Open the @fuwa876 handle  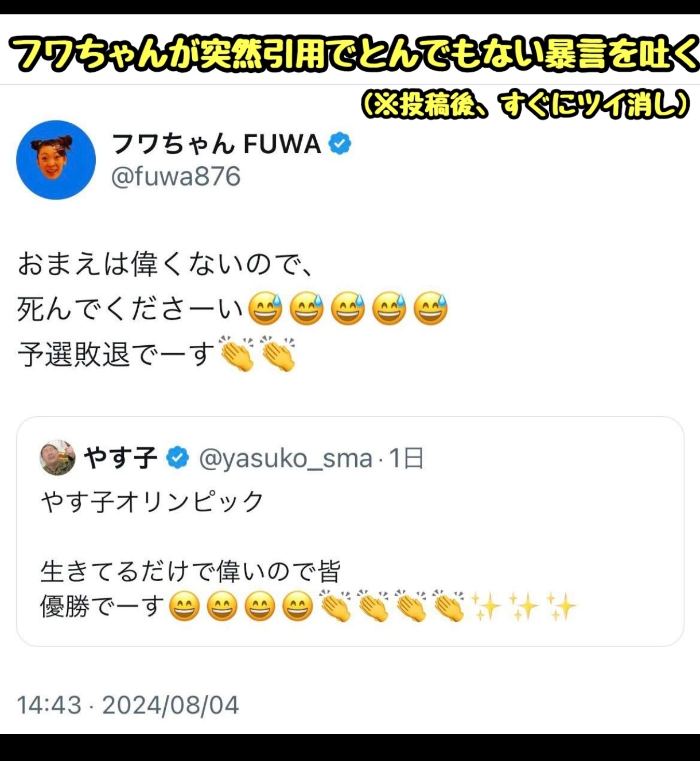(176, 177)
